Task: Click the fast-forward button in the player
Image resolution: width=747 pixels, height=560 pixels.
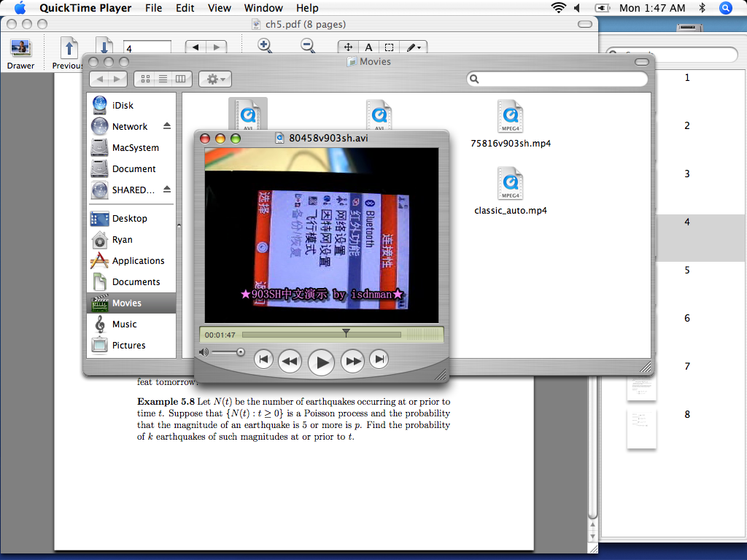Action: pyautogui.click(x=352, y=360)
